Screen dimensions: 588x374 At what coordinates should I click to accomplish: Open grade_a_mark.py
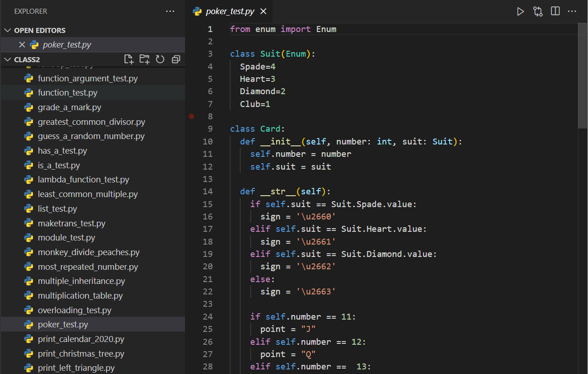(x=92, y=107)
